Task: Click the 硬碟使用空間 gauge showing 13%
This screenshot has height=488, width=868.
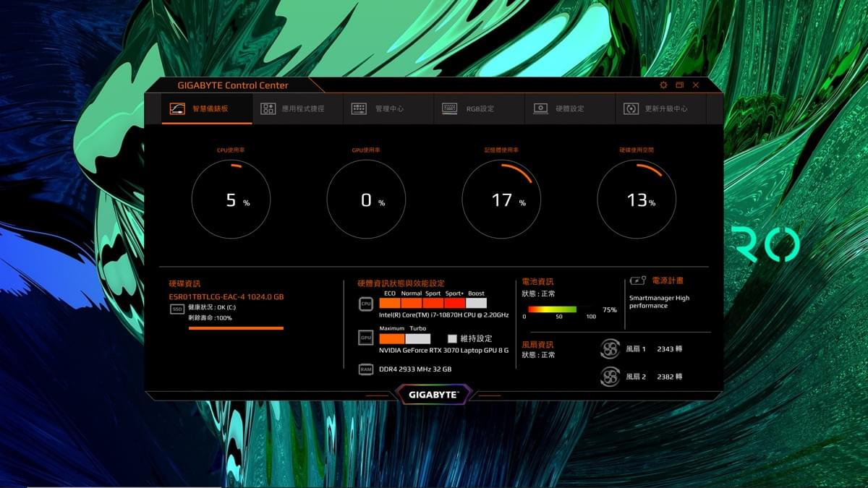Action: point(637,200)
